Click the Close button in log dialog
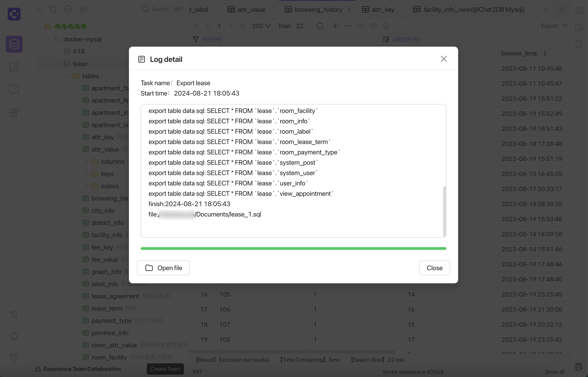 click(435, 268)
